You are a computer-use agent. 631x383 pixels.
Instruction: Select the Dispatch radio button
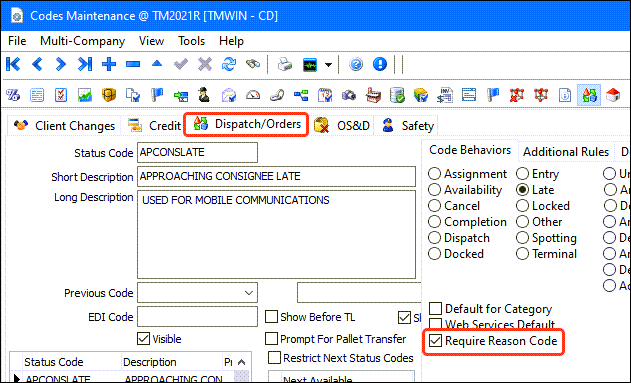[x=434, y=238]
